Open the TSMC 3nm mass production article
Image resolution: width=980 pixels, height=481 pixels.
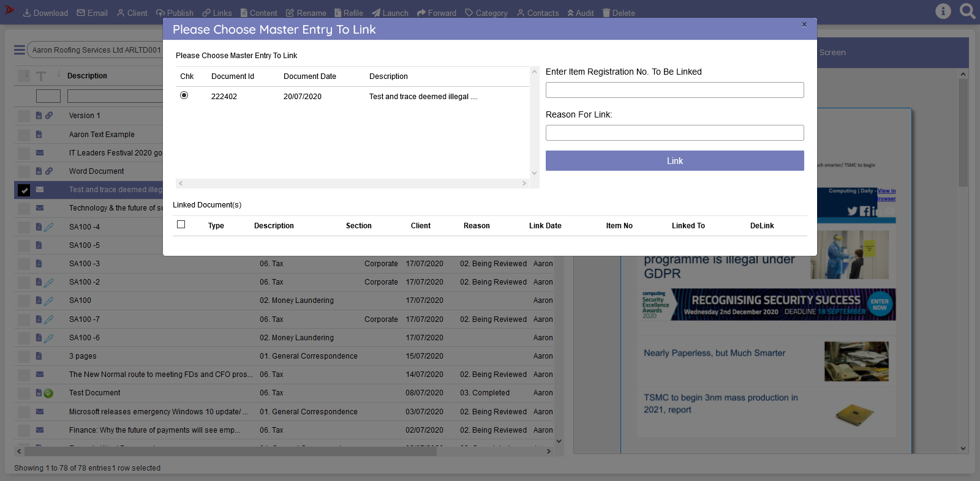(721, 404)
